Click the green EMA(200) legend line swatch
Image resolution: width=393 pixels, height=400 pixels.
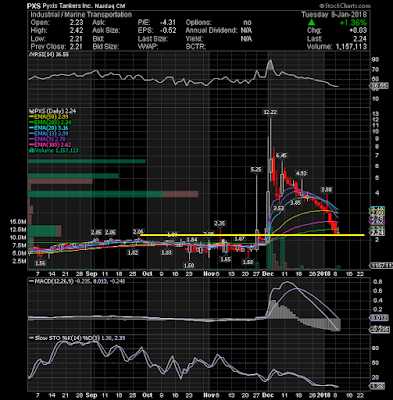pyautogui.click(x=31, y=122)
